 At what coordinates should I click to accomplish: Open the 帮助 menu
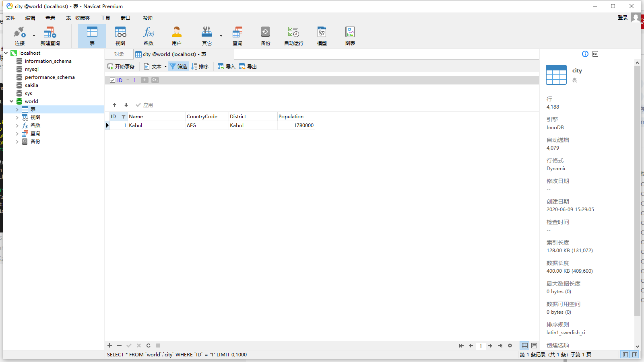tap(148, 18)
